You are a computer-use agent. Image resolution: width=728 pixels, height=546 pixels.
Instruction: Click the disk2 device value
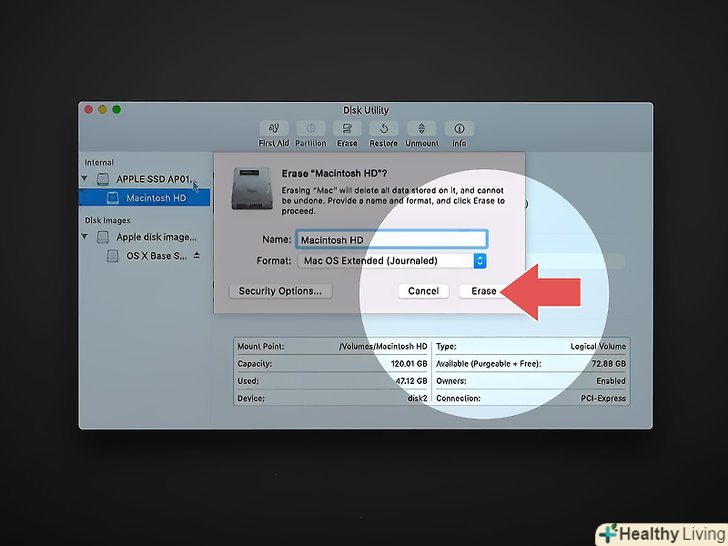pos(417,398)
